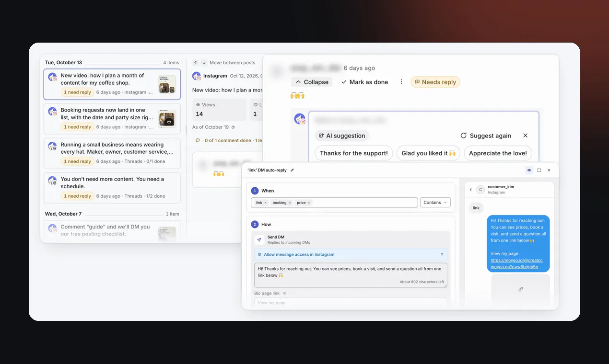
Task: Remove the 'booking' keyword tag
Action: click(290, 203)
